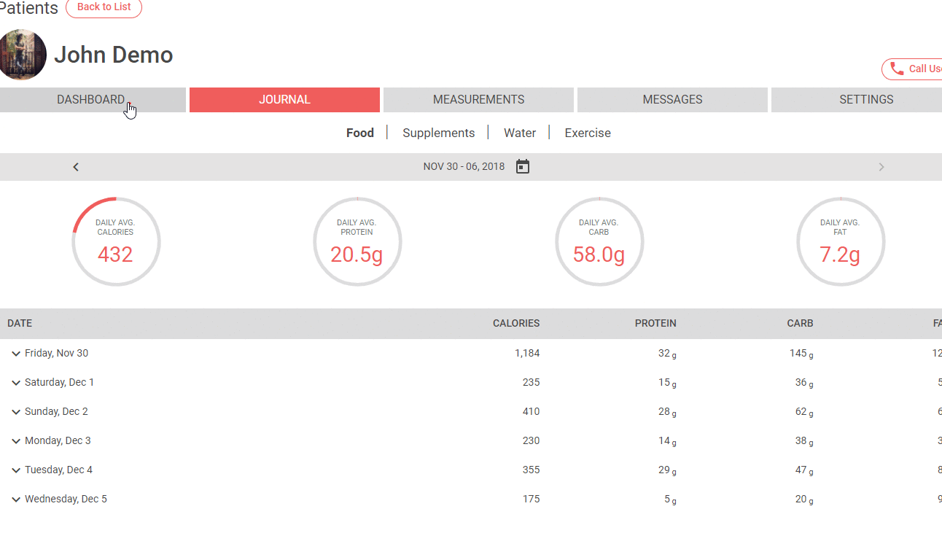Expand the Friday, Nov 30 entry
This screenshot has width=942, height=560.
click(x=16, y=354)
